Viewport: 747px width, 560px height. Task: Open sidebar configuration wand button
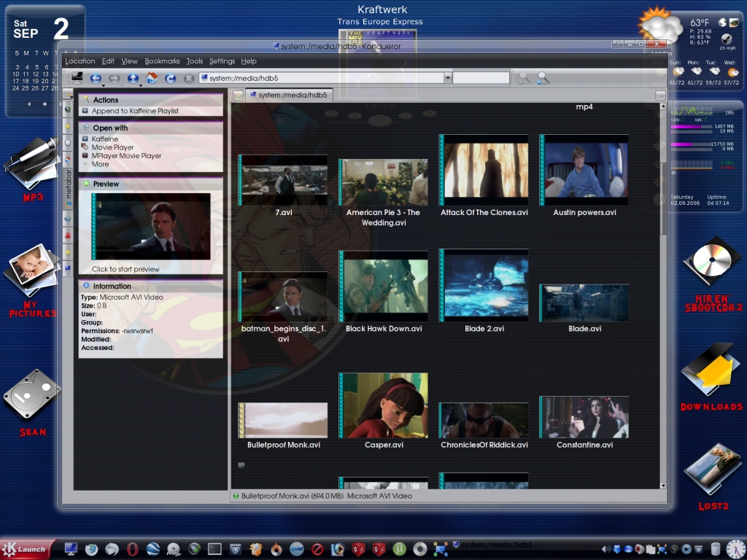68,94
